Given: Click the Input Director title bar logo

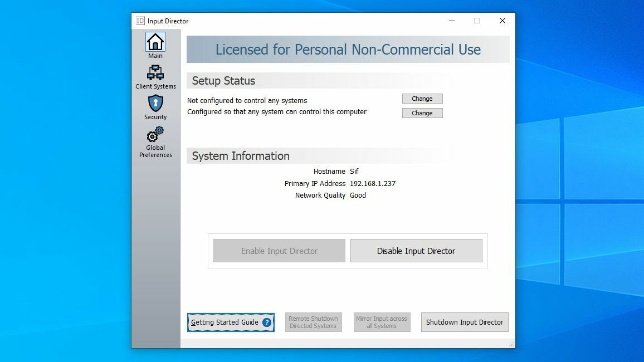Looking at the screenshot, I should point(140,21).
